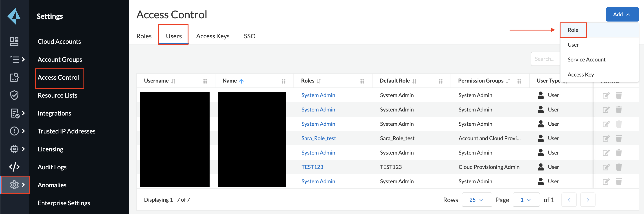Click the code API icon in sidebar

click(14, 167)
